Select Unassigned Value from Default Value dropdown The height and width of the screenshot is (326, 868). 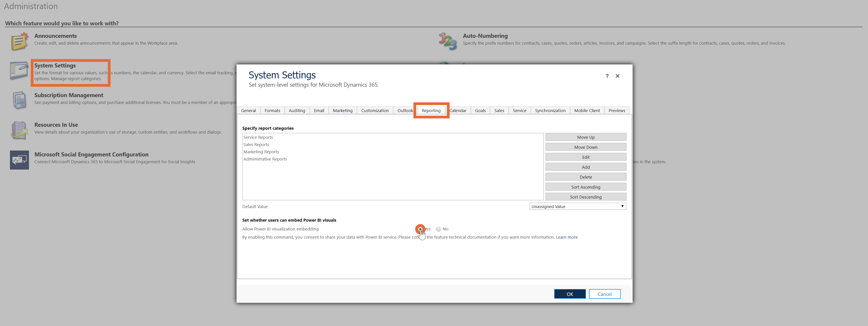pyautogui.click(x=578, y=206)
